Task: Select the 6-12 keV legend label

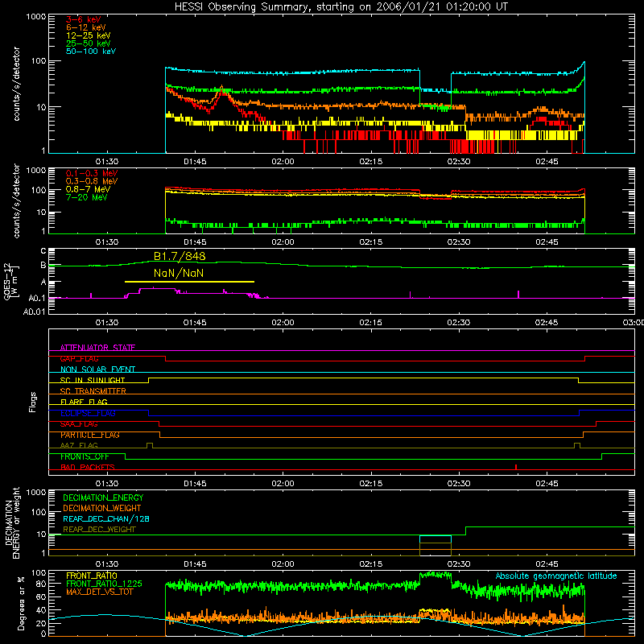Action: pyautogui.click(x=86, y=27)
